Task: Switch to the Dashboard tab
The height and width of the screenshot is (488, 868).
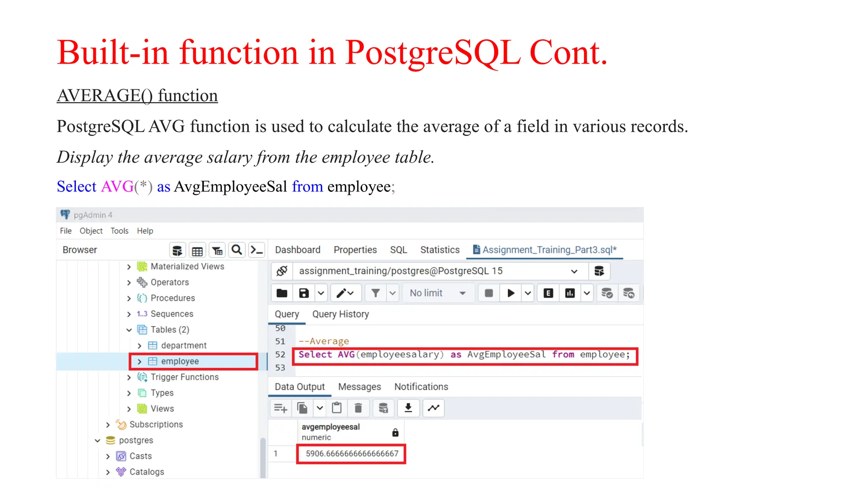Action: (298, 250)
